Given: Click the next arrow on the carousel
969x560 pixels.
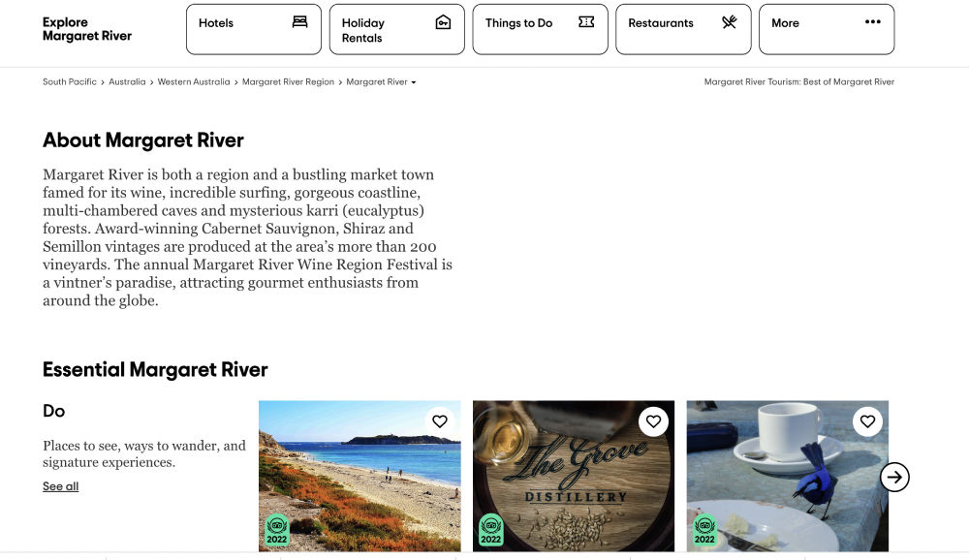Looking at the screenshot, I should [894, 478].
